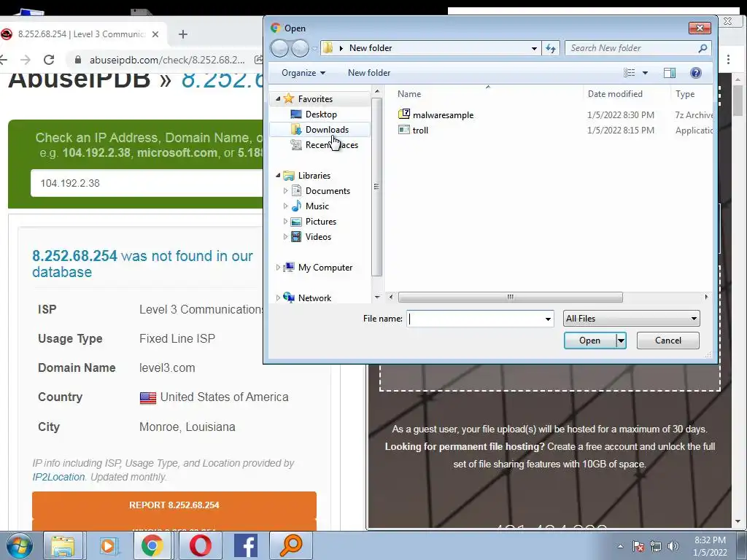Click the change view icon in dialog toolbar
Image resolution: width=747 pixels, height=560 pixels.
[x=630, y=73]
